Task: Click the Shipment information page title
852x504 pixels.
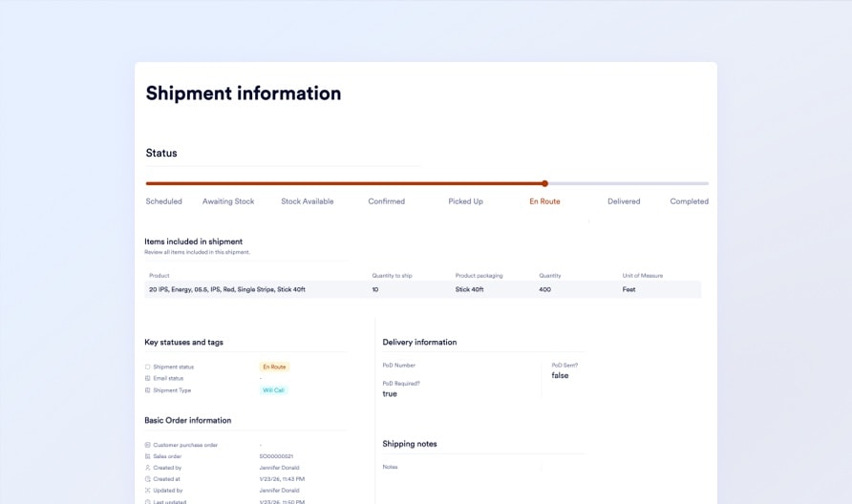Action: (244, 94)
